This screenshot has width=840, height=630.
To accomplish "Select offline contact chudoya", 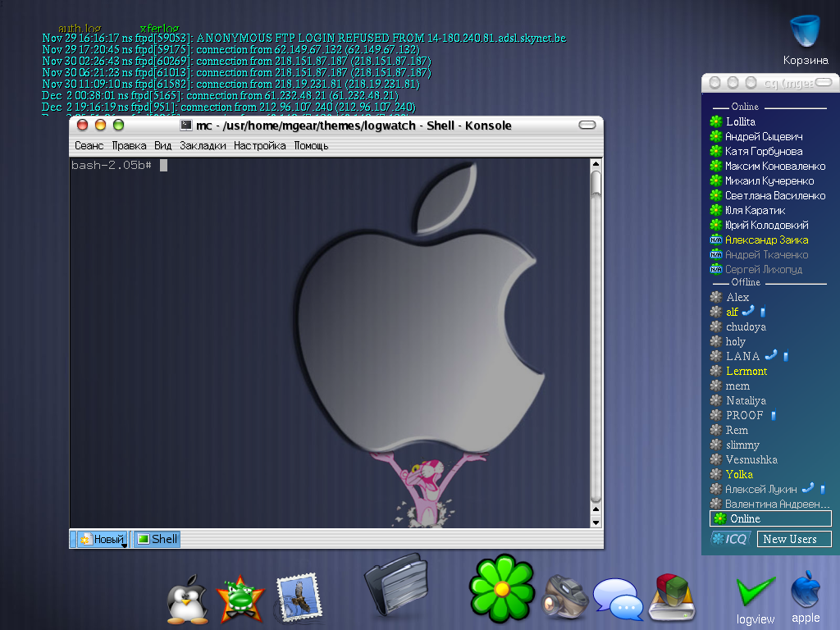I will 746,326.
